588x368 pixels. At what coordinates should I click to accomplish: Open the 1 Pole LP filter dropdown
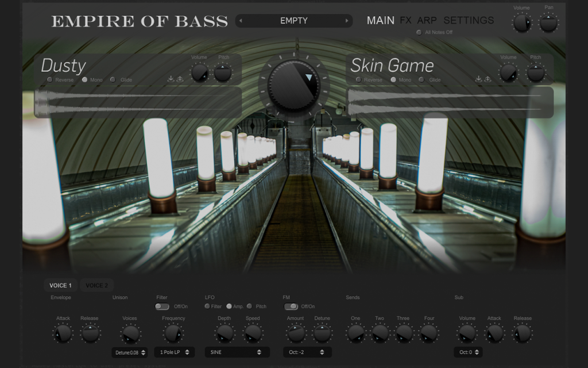click(x=175, y=352)
